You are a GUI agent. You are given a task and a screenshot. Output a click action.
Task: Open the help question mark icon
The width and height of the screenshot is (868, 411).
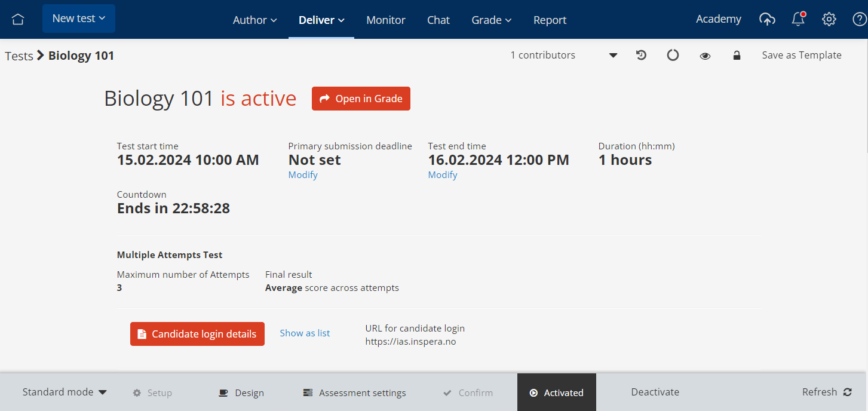(x=859, y=19)
